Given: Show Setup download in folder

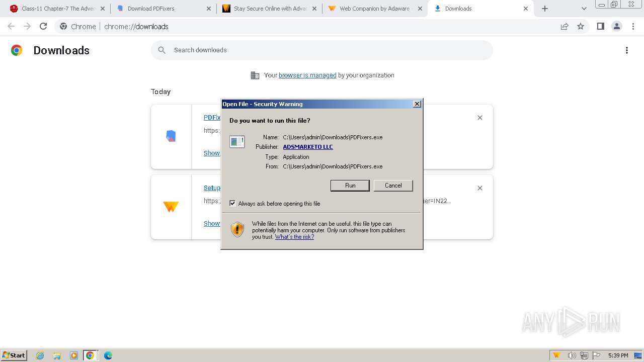Looking at the screenshot, I should 212,224.
